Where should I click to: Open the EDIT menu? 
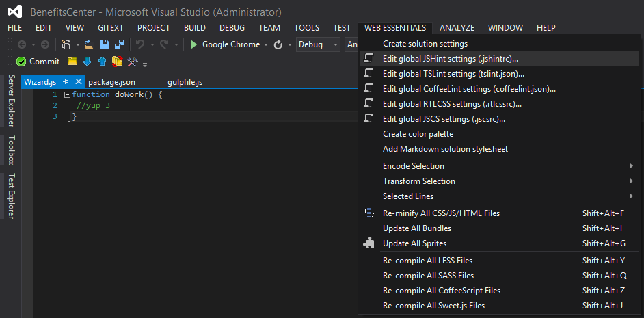44,28
